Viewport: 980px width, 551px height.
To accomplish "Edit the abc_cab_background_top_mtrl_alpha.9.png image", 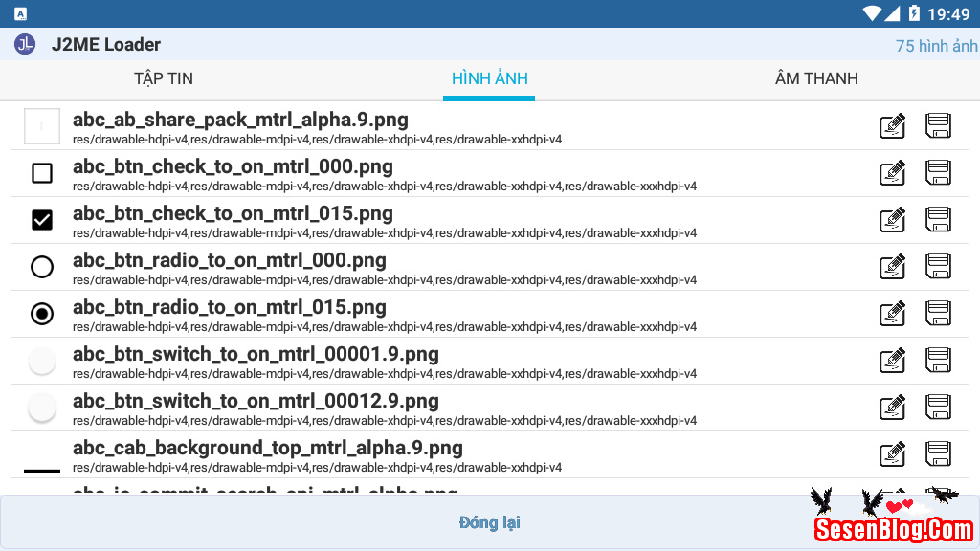I will [x=892, y=454].
